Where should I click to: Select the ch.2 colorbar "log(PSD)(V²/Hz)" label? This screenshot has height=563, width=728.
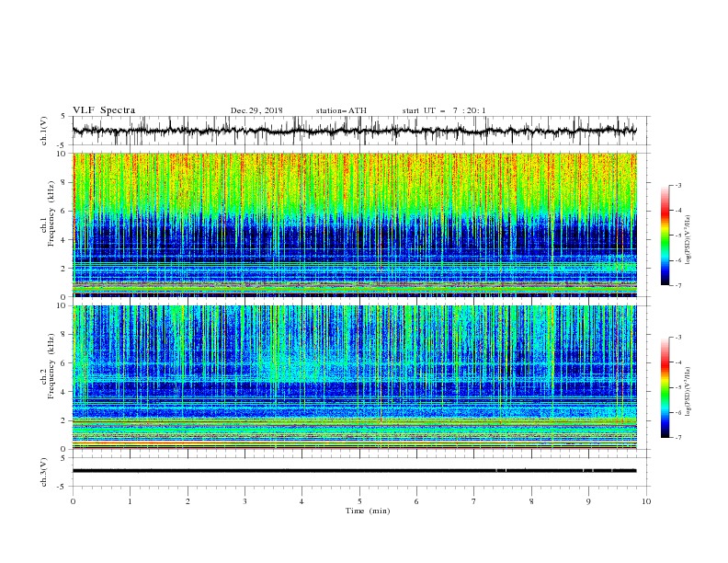(688, 392)
